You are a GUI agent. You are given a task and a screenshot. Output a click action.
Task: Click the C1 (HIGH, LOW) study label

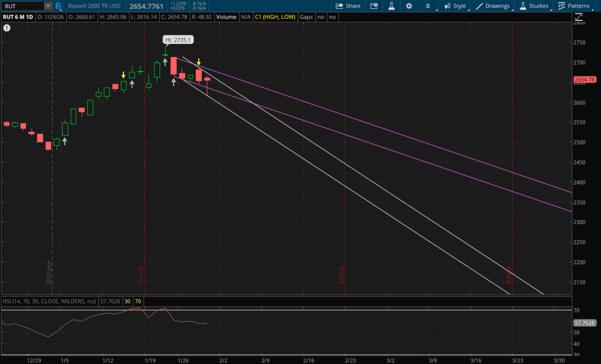click(275, 17)
